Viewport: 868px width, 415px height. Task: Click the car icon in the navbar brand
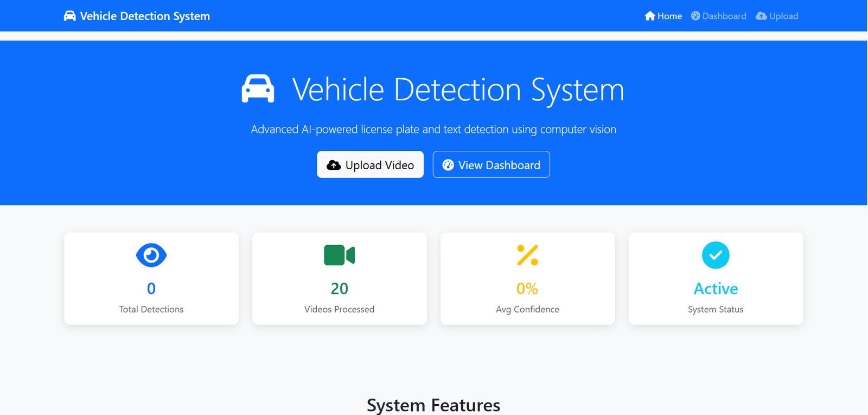70,16
